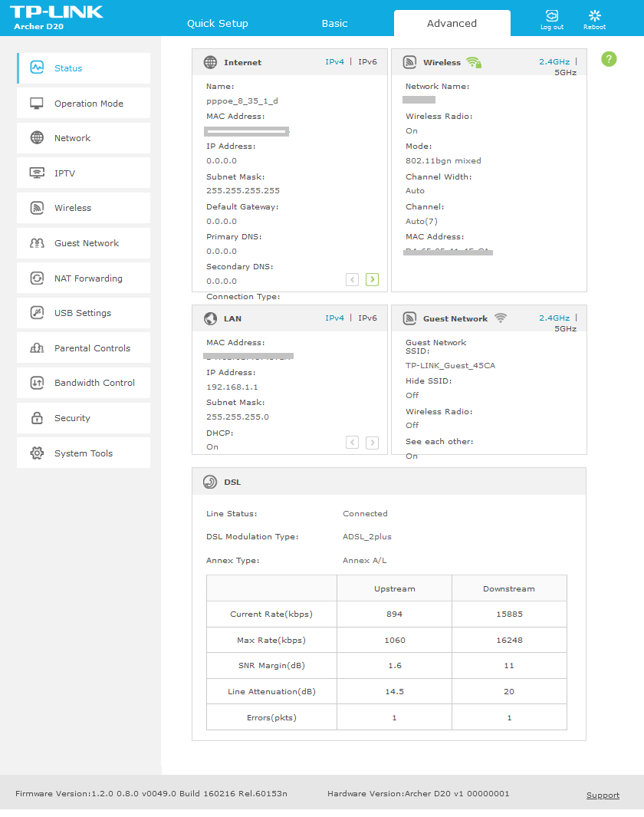Click the Wireless panel header icon
The image size is (644, 817).
click(x=409, y=62)
